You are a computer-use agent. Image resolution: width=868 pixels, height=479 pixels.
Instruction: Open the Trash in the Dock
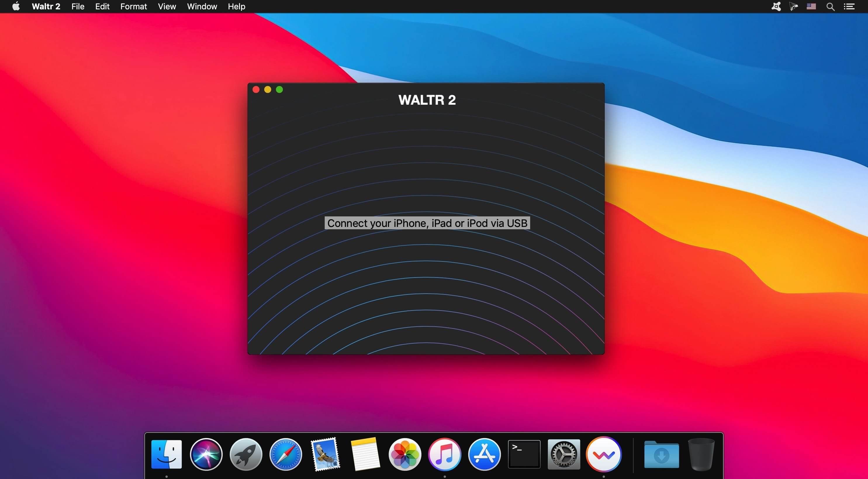click(701, 454)
